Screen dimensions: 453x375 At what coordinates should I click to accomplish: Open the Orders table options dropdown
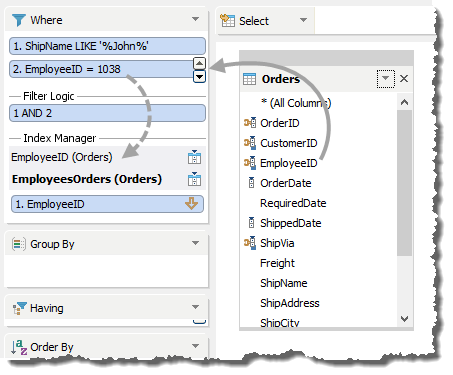[x=386, y=79]
